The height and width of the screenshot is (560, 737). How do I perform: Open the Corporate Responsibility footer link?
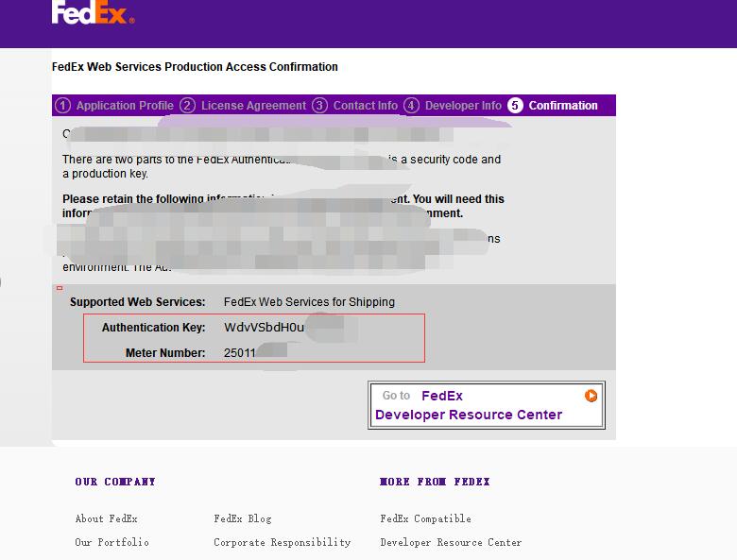tap(283, 542)
